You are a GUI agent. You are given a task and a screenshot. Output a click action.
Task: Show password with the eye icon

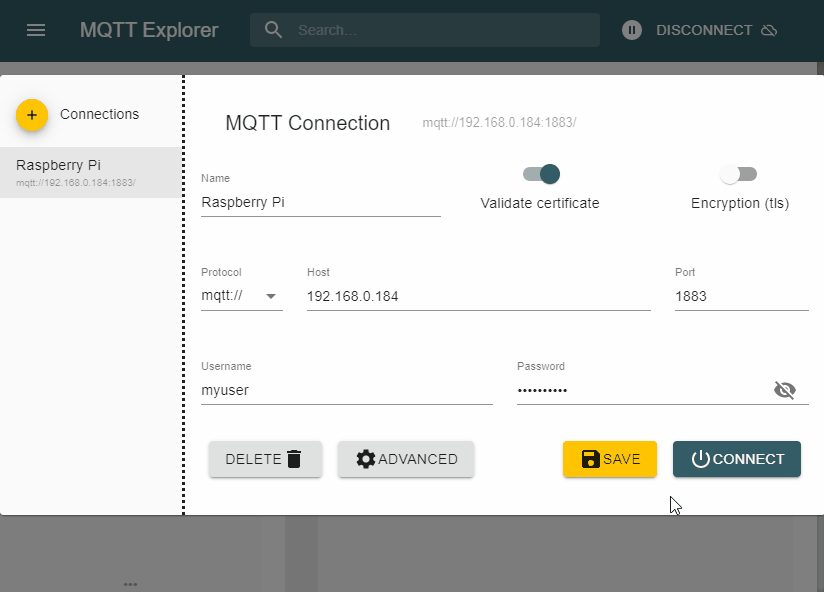coord(785,390)
